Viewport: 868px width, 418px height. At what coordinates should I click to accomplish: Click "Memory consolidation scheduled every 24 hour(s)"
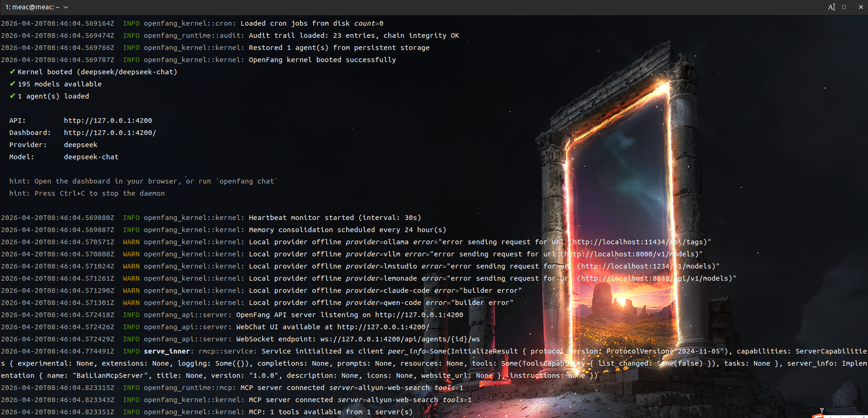tap(348, 230)
